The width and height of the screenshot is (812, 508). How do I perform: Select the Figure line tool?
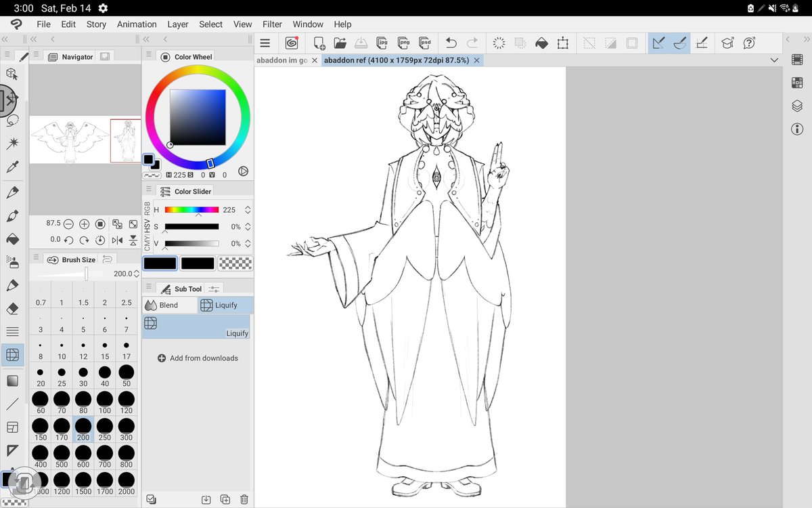click(x=12, y=404)
